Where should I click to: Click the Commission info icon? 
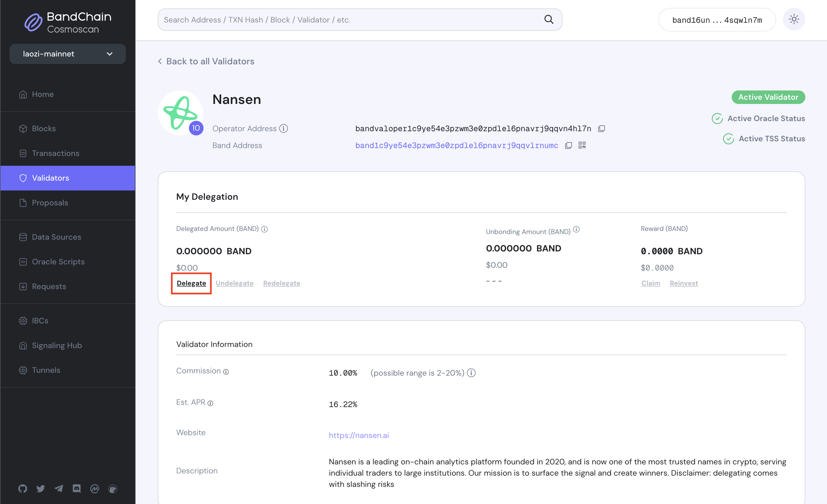tap(226, 372)
